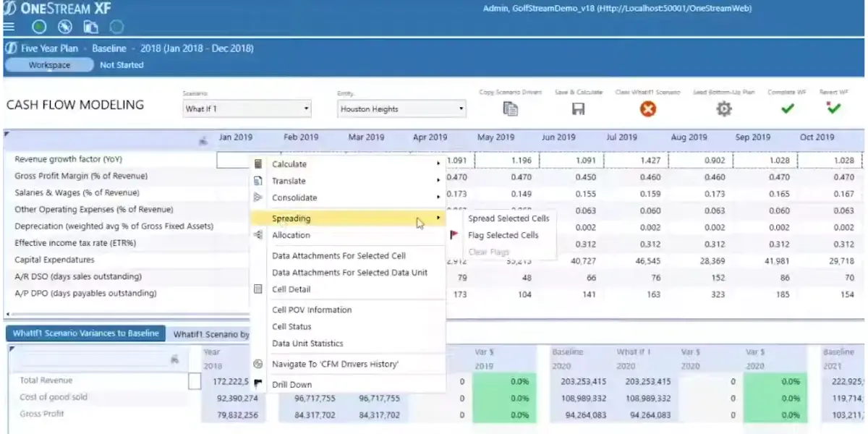Image resolution: width=868 pixels, height=434 pixels.
Task: Click the Gross Profit Margin row label
Action: click(x=81, y=176)
